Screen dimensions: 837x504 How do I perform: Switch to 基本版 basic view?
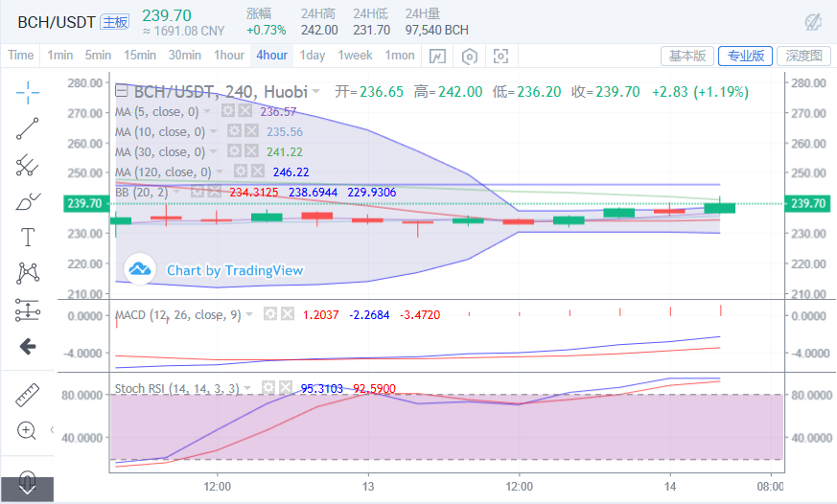tap(687, 56)
